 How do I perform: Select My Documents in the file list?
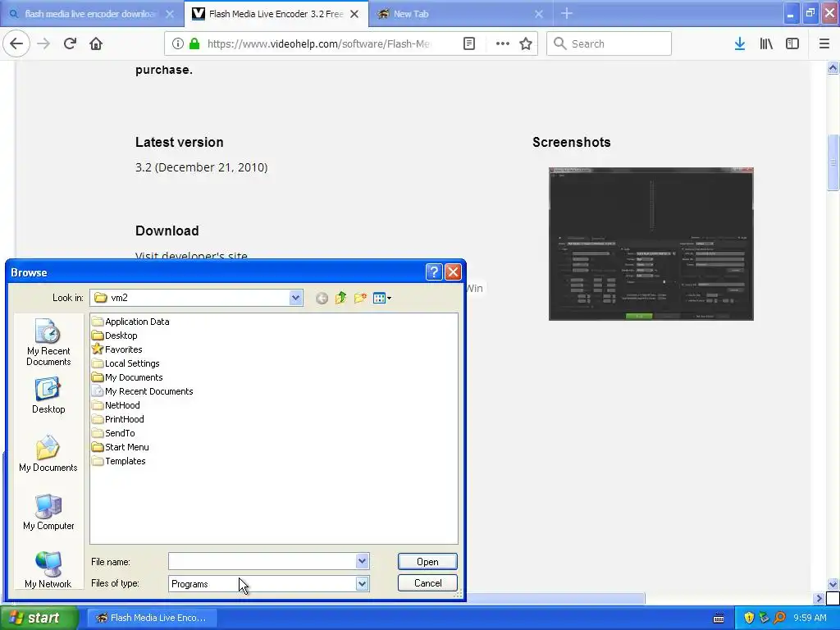click(x=127, y=377)
